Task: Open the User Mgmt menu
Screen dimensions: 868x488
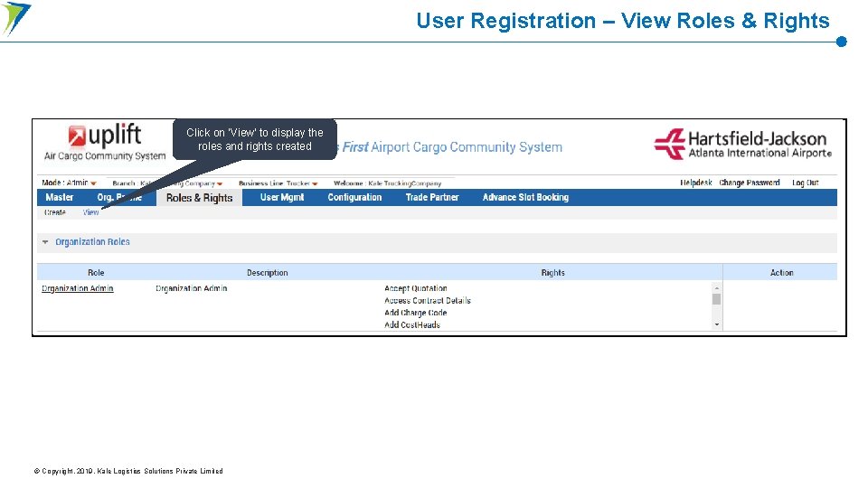Action: coord(282,198)
